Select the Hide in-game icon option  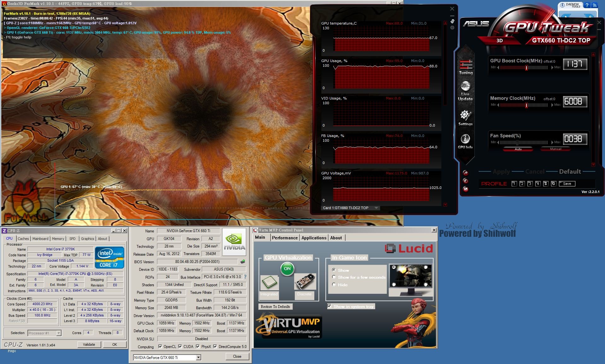[x=334, y=285]
